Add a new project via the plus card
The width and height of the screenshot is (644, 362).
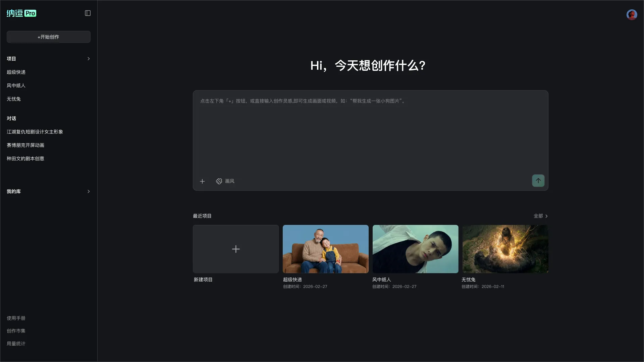(235, 249)
